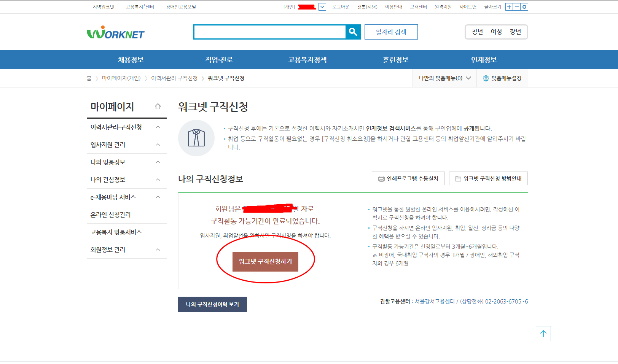Open account dropdown next to [개인]
This screenshot has height=364, width=618.
[322, 7]
